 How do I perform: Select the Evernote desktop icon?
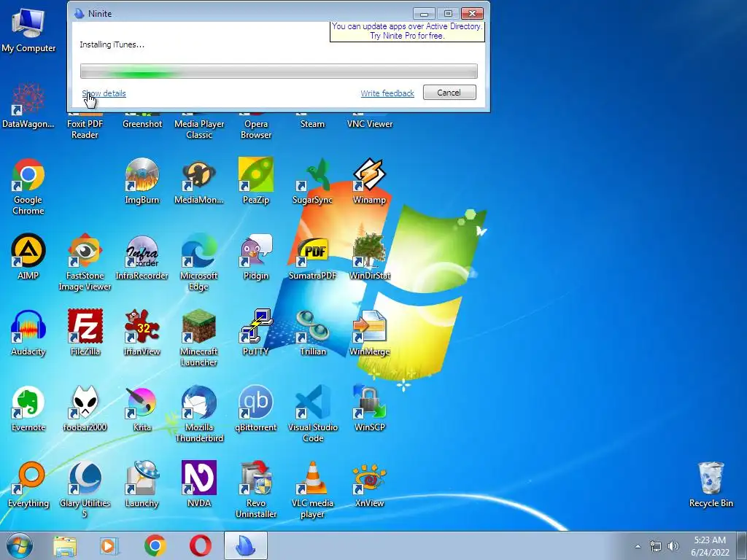coord(28,408)
